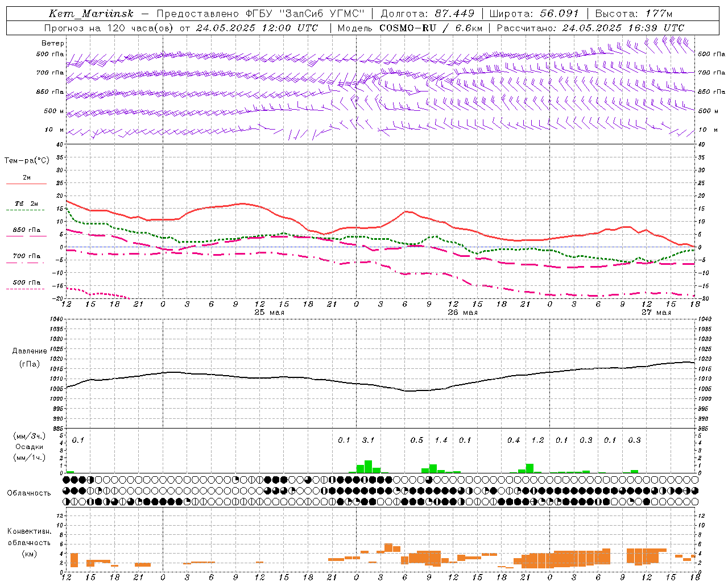Click the '10 м' wind level label on left
728x582 pixels.
(x=55, y=130)
